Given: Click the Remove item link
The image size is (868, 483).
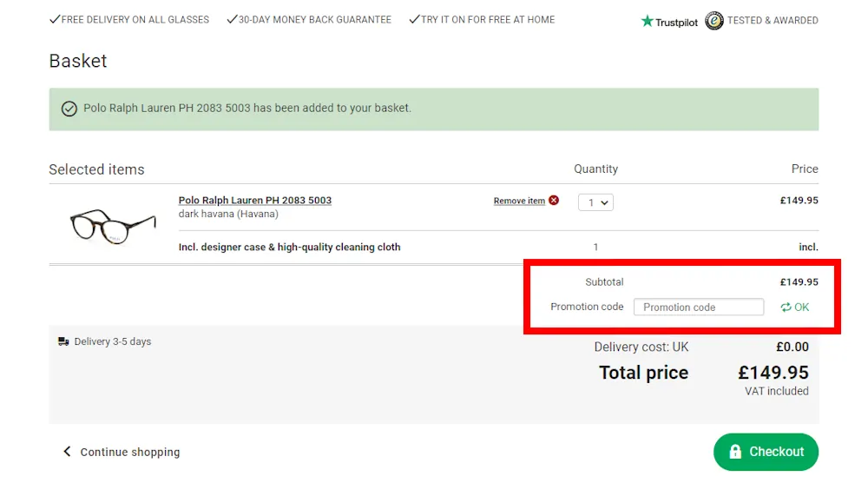Looking at the screenshot, I should point(519,201).
